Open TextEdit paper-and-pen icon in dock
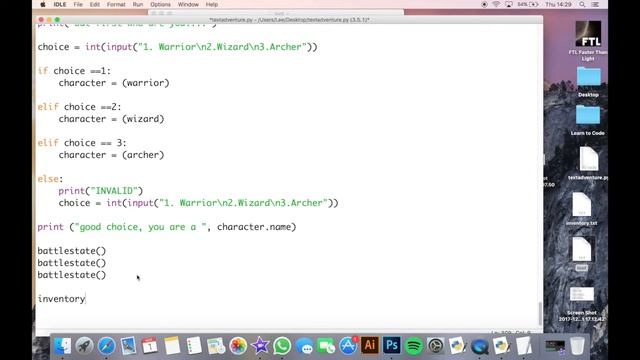Viewport: 640px width, 360px height. tap(524, 346)
